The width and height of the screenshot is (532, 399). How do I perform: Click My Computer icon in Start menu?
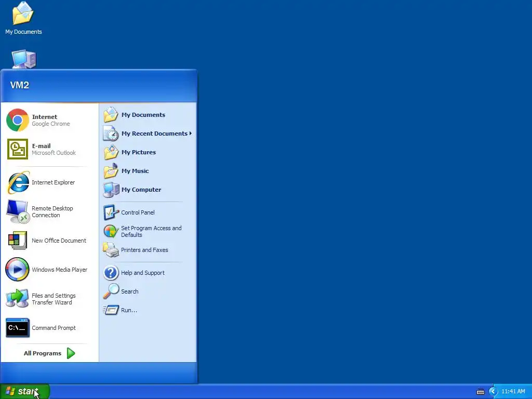111,190
